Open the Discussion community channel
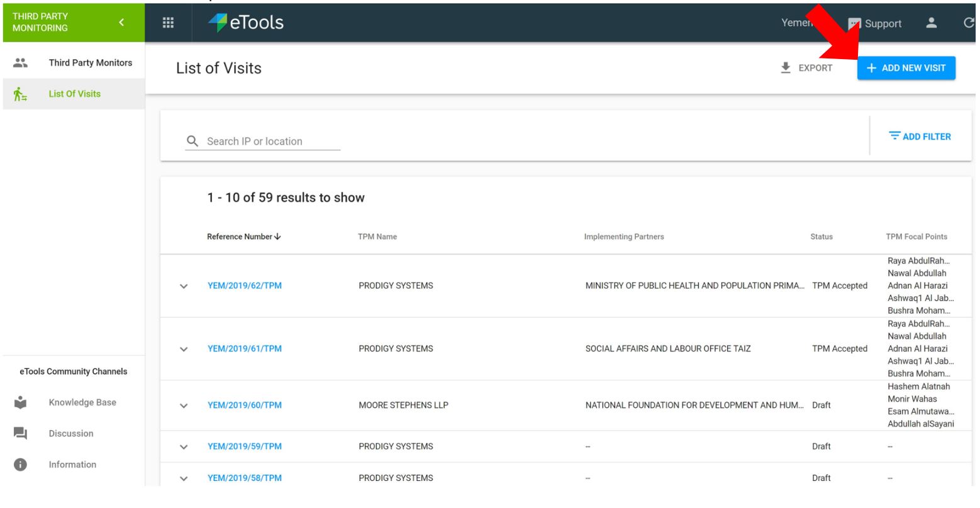The width and height of the screenshot is (980, 508). [x=71, y=433]
